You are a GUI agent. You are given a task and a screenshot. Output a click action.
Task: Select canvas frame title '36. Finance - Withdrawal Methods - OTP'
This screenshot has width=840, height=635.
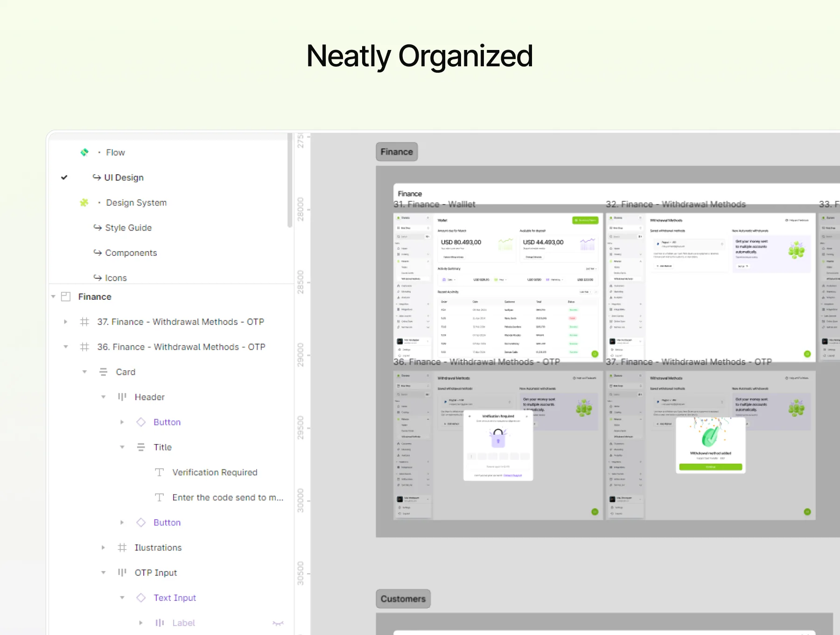tap(476, 362)
